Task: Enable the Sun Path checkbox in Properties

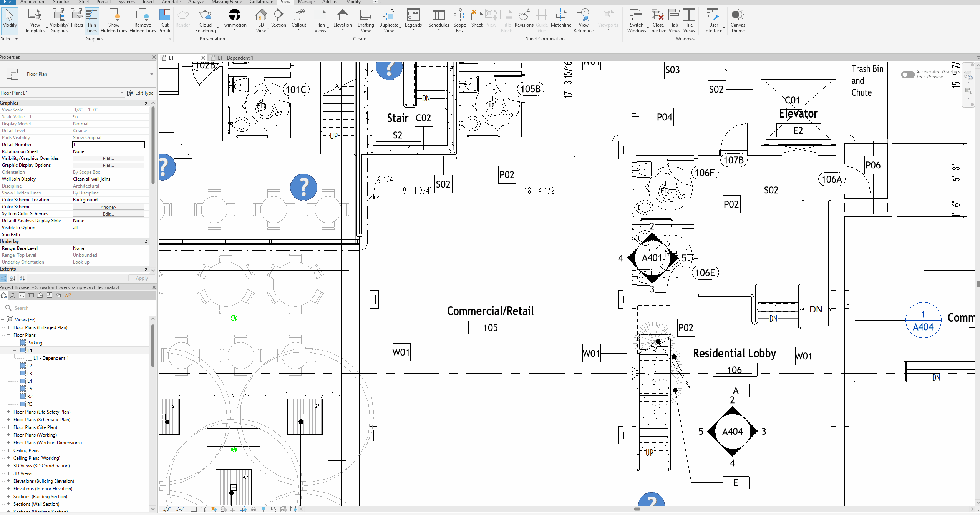Action: (x=75, y=235)
